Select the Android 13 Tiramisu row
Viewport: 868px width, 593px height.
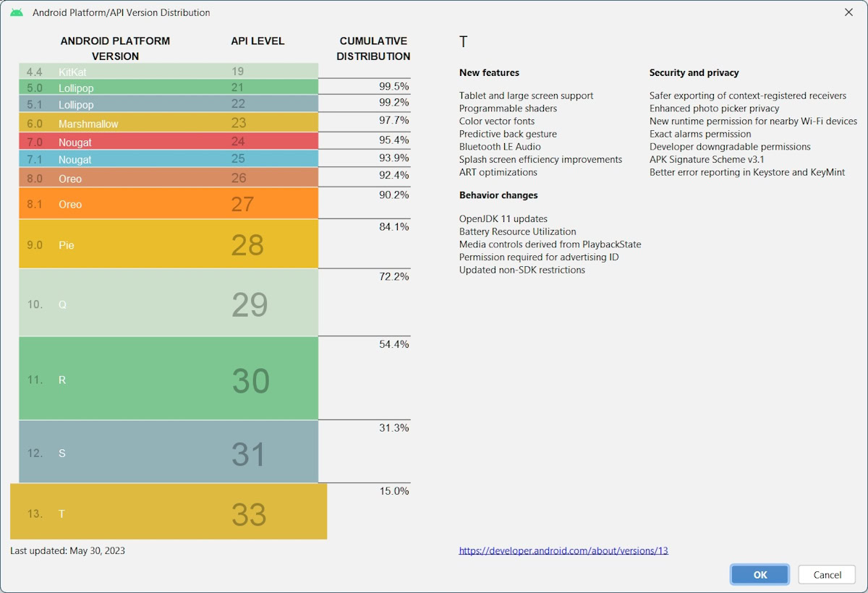tap(166, 511)
